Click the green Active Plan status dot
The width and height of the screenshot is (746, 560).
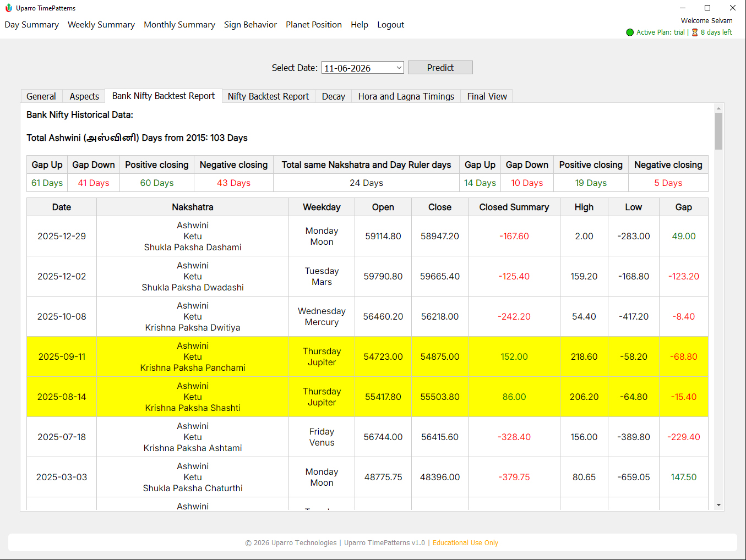[630, 32]
